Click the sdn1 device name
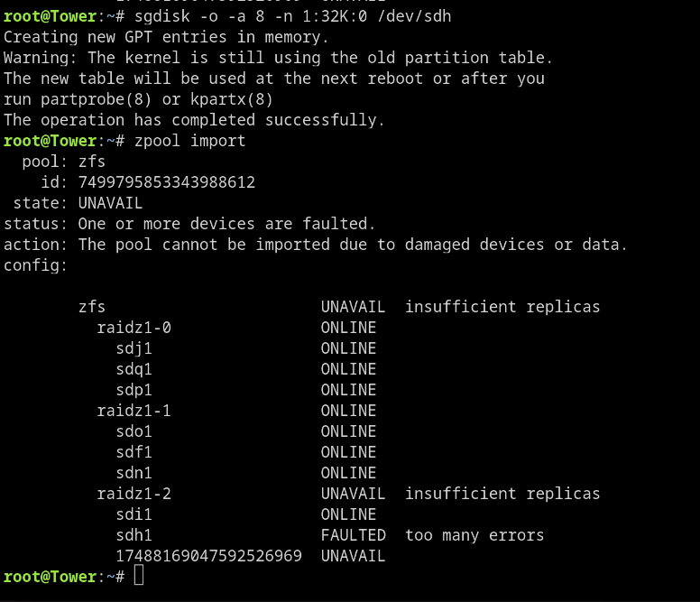Screen dimensions: 700x602 click(134, 473)
